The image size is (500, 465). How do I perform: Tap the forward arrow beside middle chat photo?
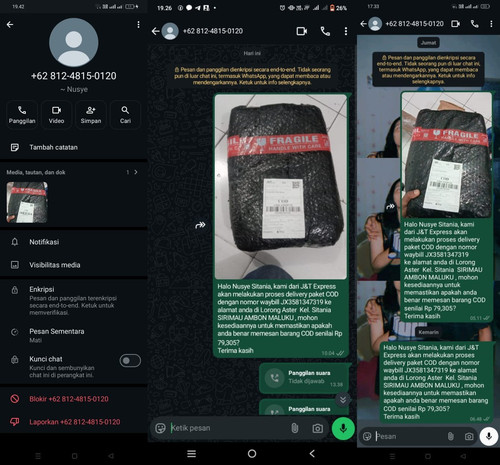click(x=200, y=225)
